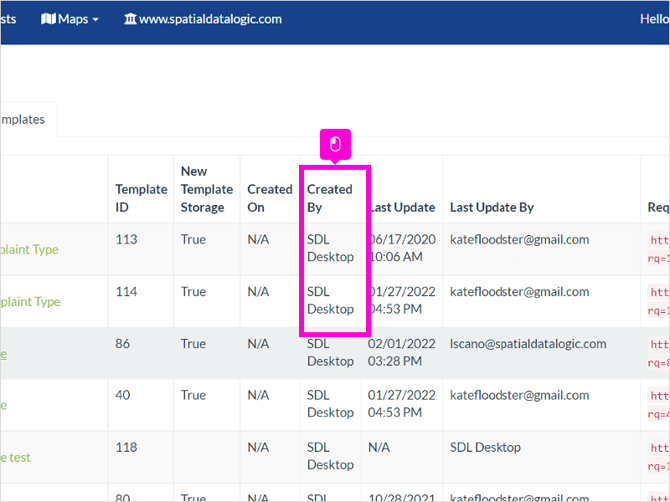The height and width of the screenshot is (502, 670).
Task: Click the building icon before spatialdatalogic.com
Action: 130,19
